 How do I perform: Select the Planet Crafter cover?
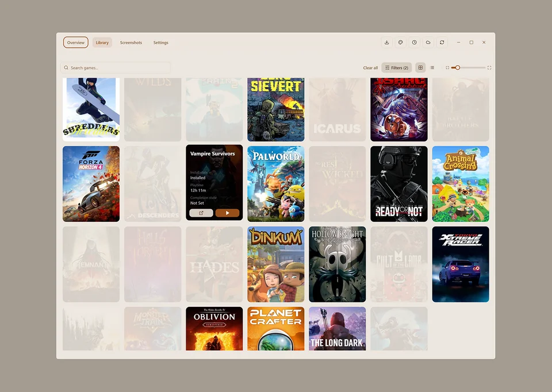pos(275,328)
